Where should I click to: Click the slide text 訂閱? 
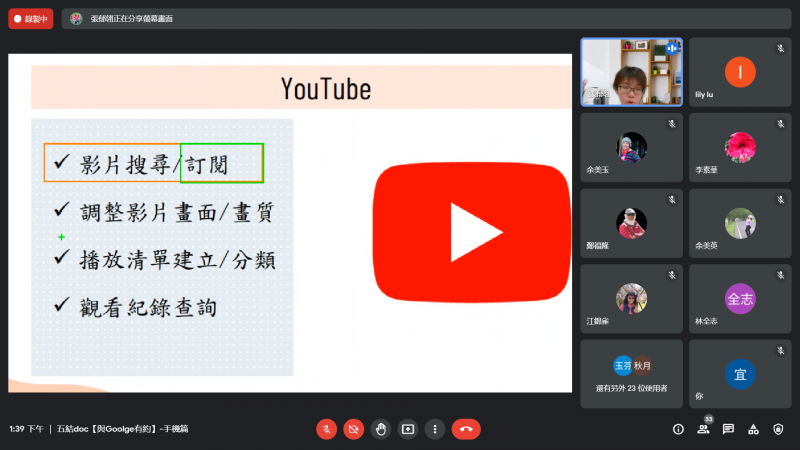click(x=207, y=165)
